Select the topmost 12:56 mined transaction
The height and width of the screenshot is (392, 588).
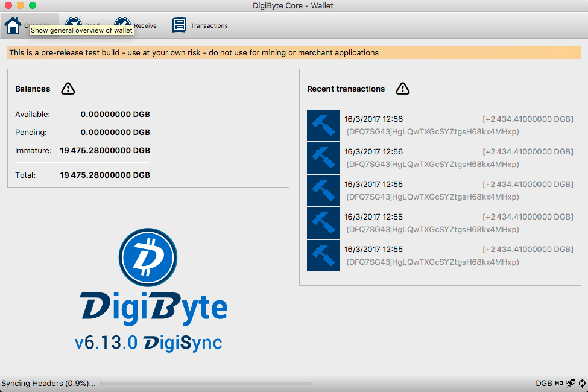[440, 125]
